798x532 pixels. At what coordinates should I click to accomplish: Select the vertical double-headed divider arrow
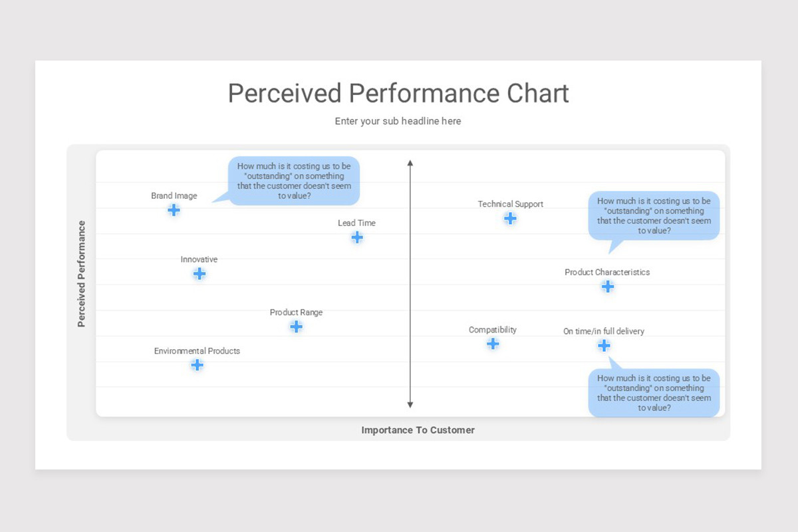click(x=410, y=284)
